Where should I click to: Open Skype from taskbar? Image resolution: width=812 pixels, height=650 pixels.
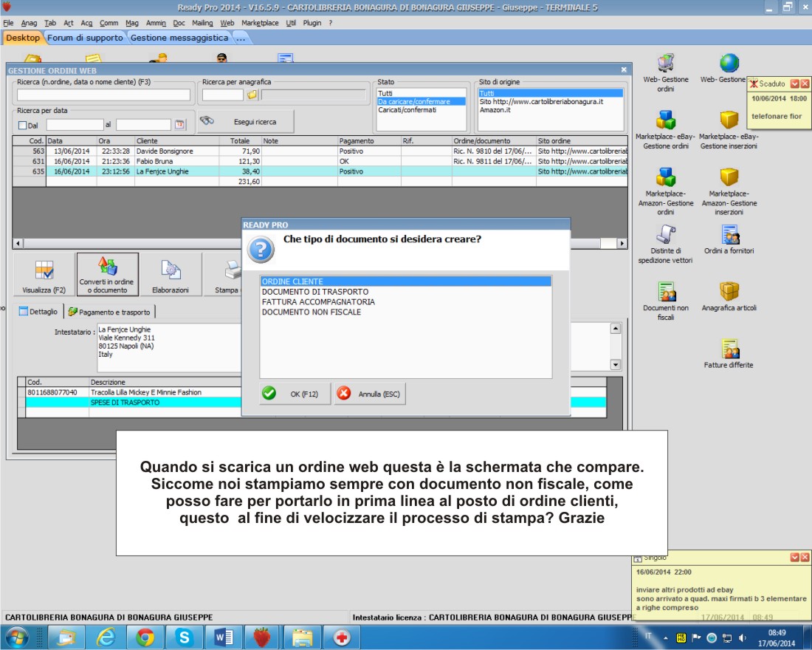coord(184,637)
